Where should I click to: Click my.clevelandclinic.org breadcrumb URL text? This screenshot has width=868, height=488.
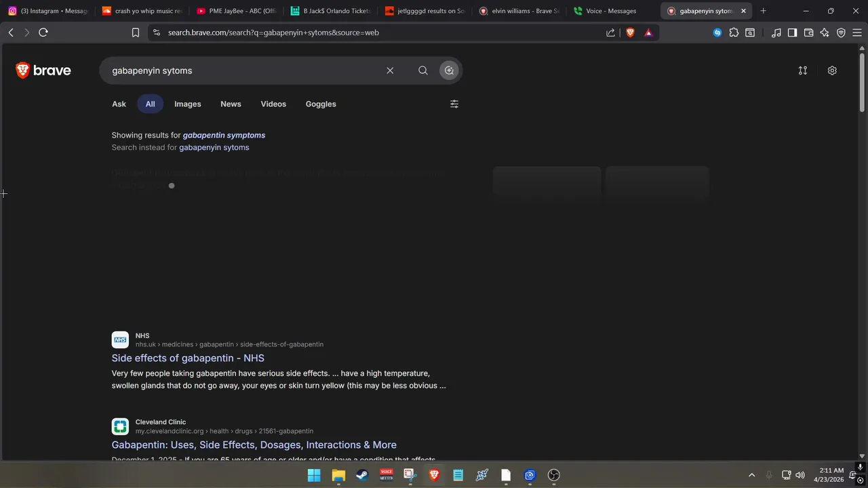(x=224, y=431)
